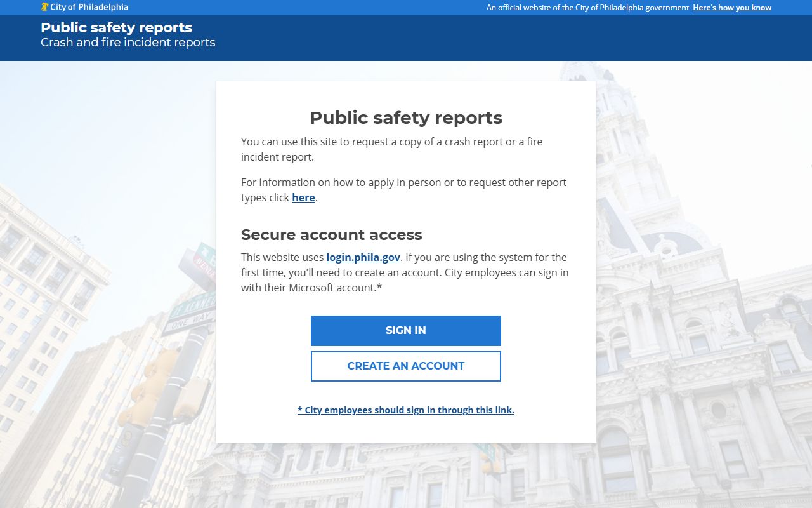The height and width of the screenshot is (508, 812).
Task: Click "An official website of the City" text
Action: point(587,8)
